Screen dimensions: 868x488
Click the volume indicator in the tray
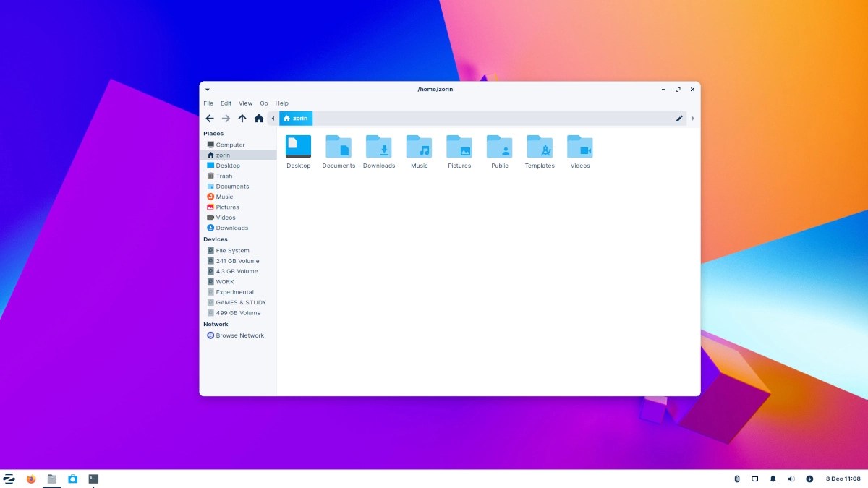(x=791, y=479)
